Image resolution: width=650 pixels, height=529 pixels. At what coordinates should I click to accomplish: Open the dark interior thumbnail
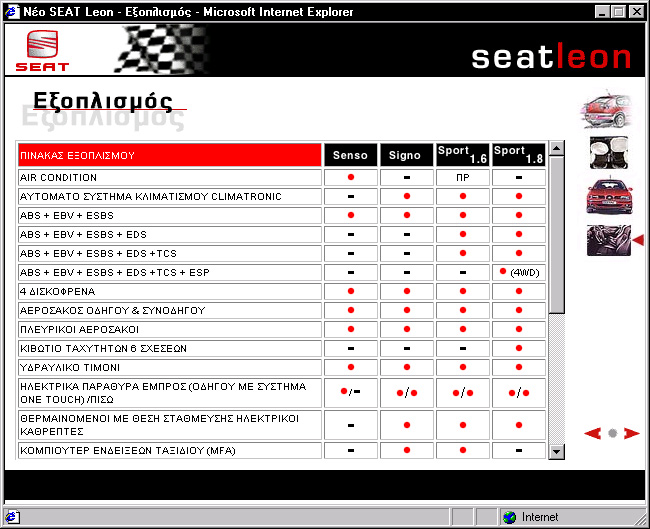[x=609, y=240]
